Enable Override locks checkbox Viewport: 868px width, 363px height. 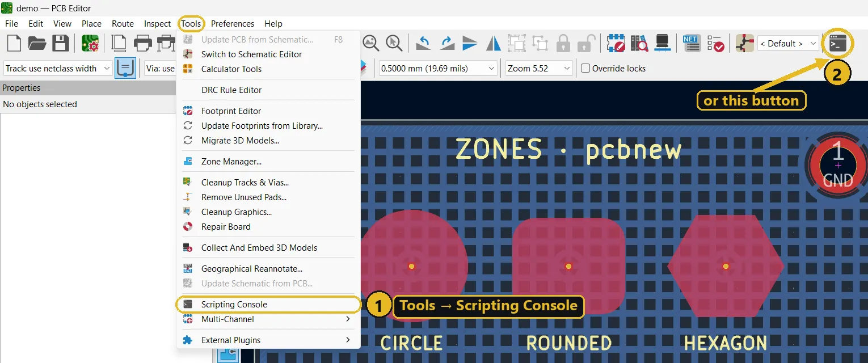coord(585,69)
